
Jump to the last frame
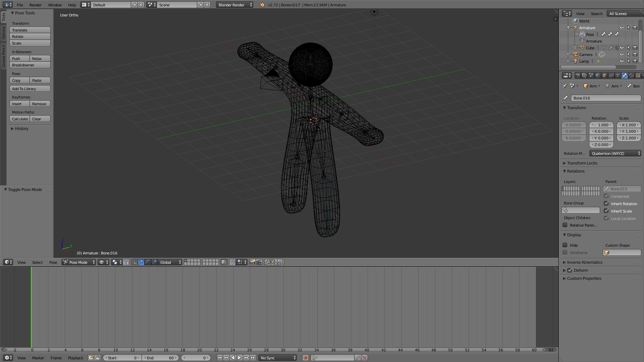point(253,358)
